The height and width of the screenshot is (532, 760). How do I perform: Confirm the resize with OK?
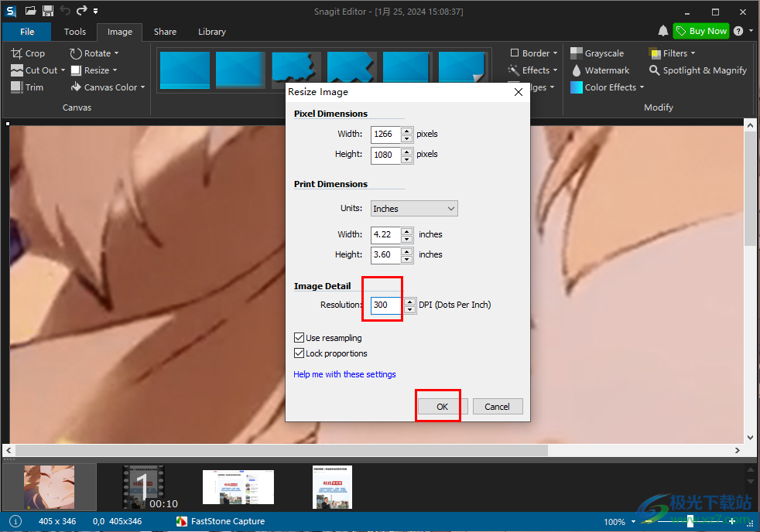click(x=443, y=407)
